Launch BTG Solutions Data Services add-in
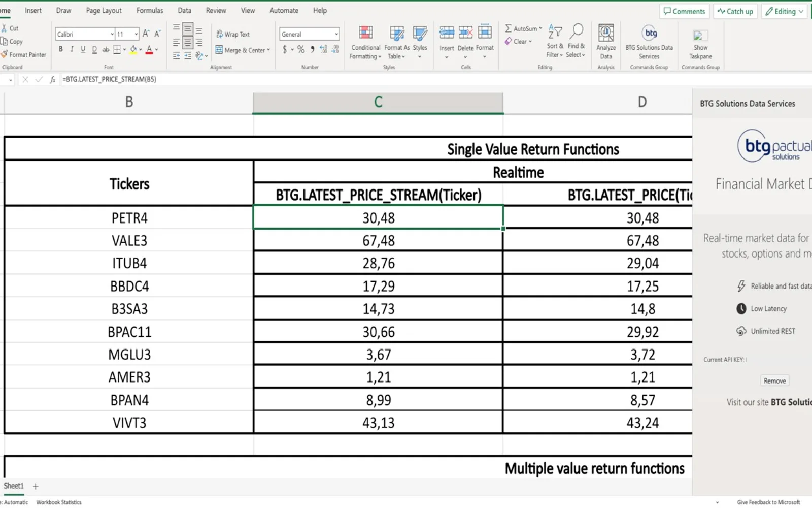812x508 pixels. pyautogui.click(x=649, y=42)
